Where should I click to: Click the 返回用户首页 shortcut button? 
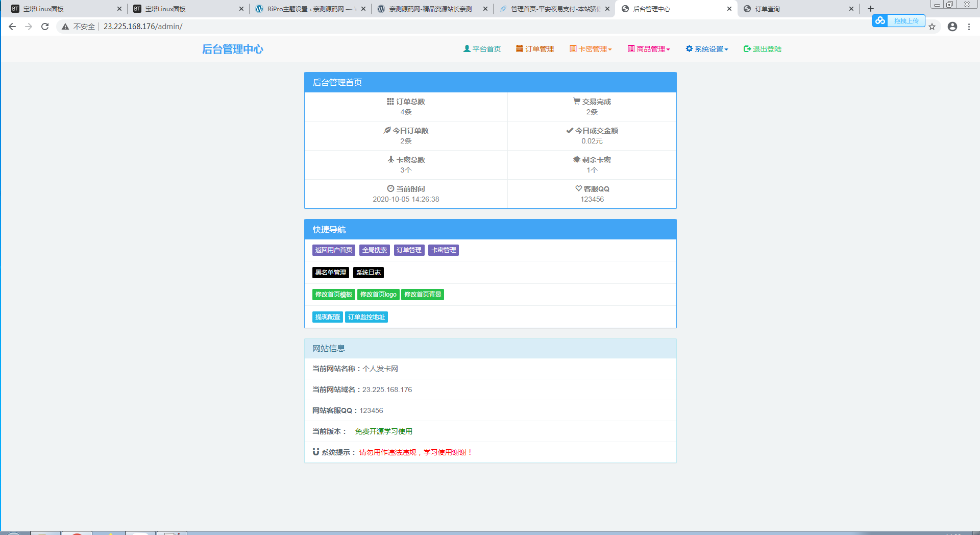click(x=334, y=250)
